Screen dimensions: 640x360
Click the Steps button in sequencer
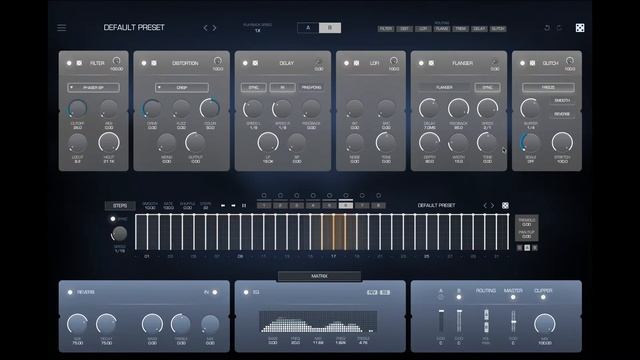point(120,206)
